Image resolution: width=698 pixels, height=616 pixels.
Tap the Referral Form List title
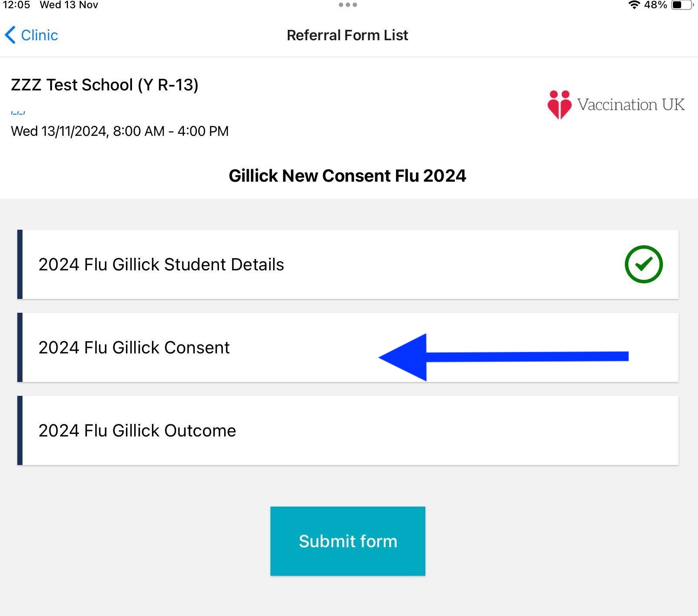[x=347, y=35]
